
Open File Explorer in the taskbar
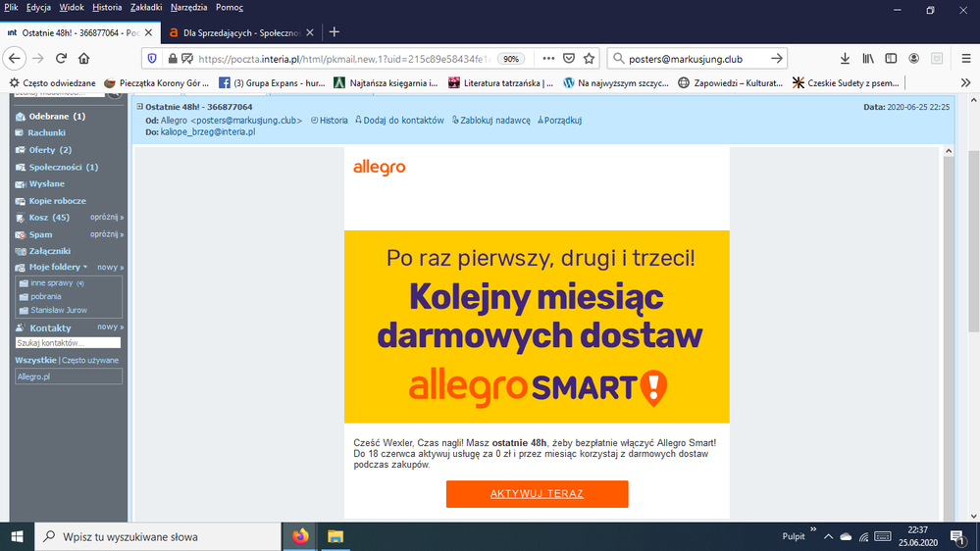pyautogui.click(x=335, y=536)
